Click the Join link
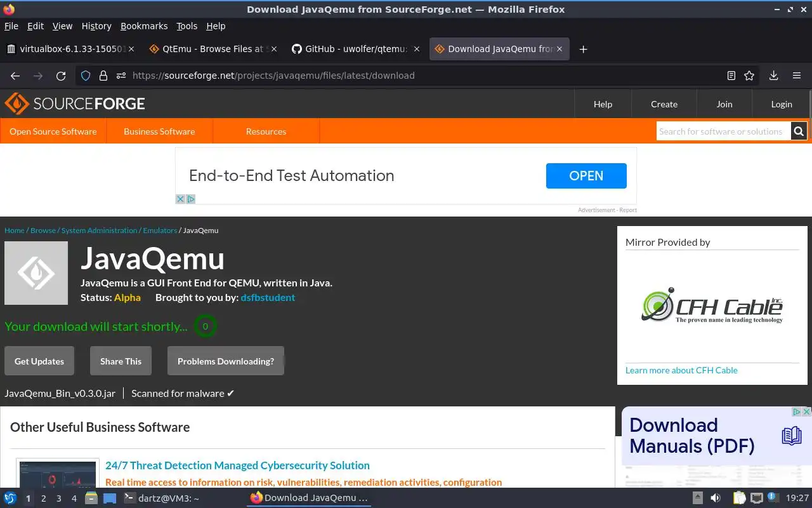Image resolution: width=812 pixels, height=508 pixels. coord(724,104)
